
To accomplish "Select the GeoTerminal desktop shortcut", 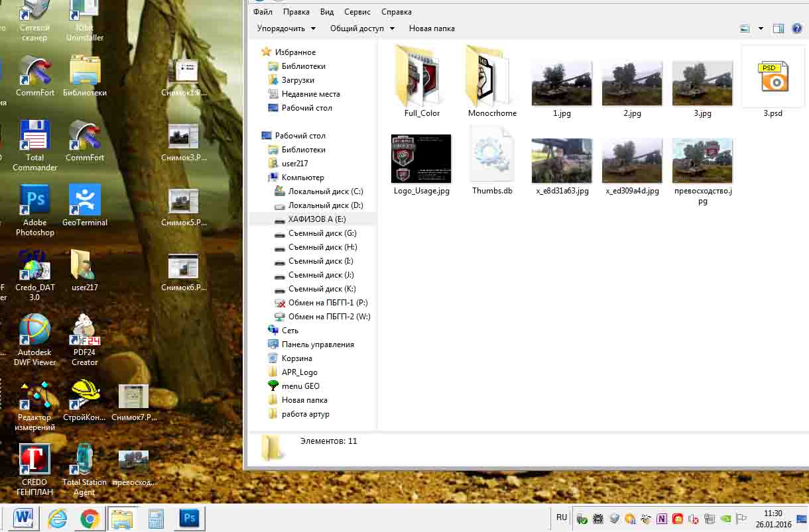I will click(85, 205).
